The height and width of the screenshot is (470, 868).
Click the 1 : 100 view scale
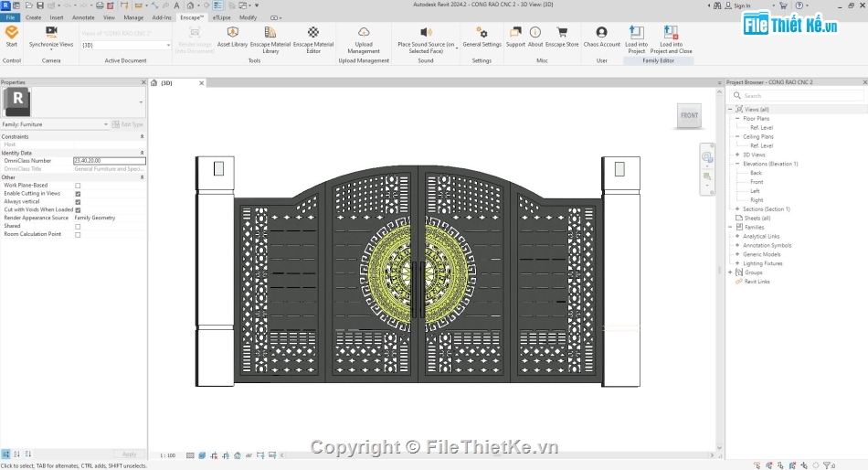(168, 455)
